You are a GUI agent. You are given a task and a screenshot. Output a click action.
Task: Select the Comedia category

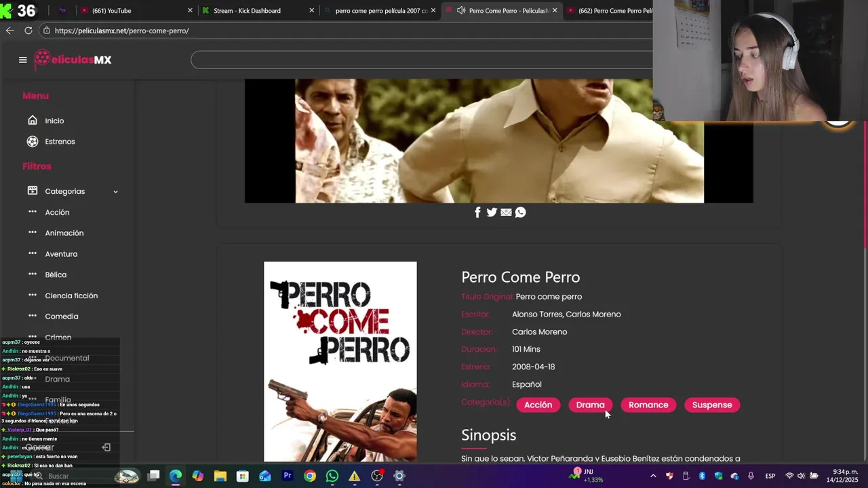tap(62, 317)
